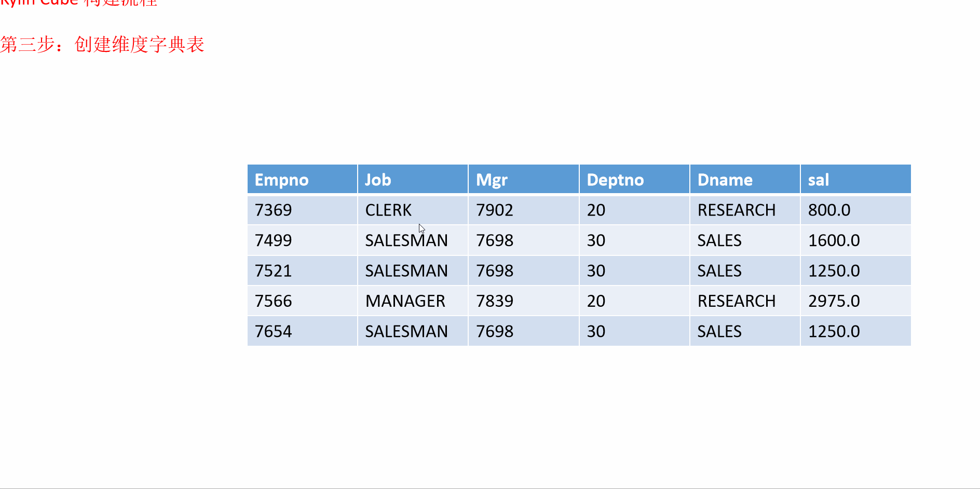Click the red heading 第三步：创建维度字典表
Viewport: 980px width, 489px height.
102,44
